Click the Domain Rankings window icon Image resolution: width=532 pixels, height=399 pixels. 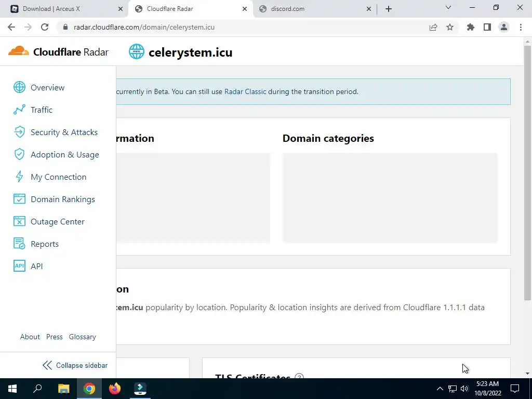coord(19,199)
